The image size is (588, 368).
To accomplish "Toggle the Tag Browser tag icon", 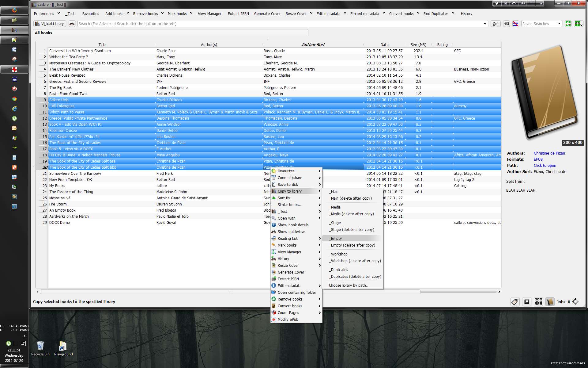I will click(515, 302).
